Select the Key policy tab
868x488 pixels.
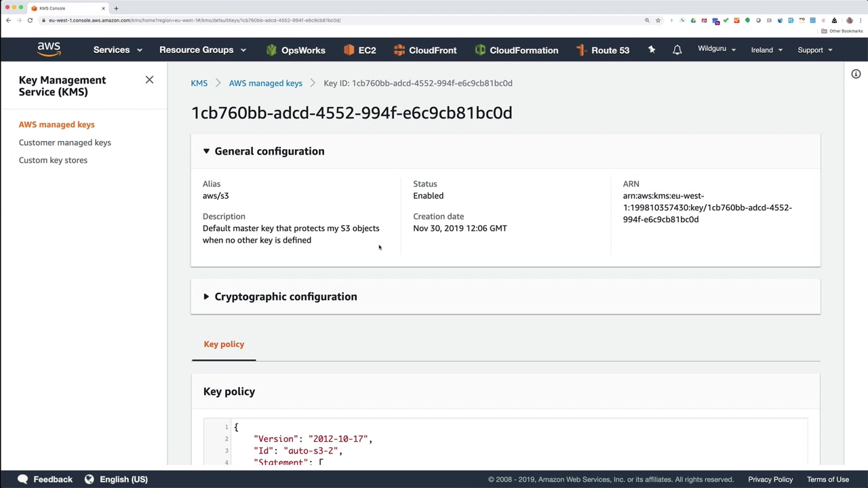pyautogui.click(x=224, y=344)
